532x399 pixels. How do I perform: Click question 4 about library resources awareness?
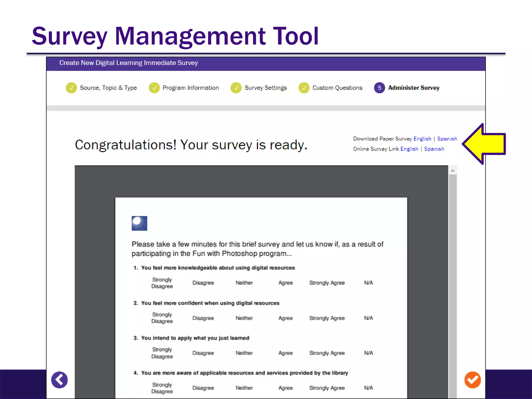241,373
